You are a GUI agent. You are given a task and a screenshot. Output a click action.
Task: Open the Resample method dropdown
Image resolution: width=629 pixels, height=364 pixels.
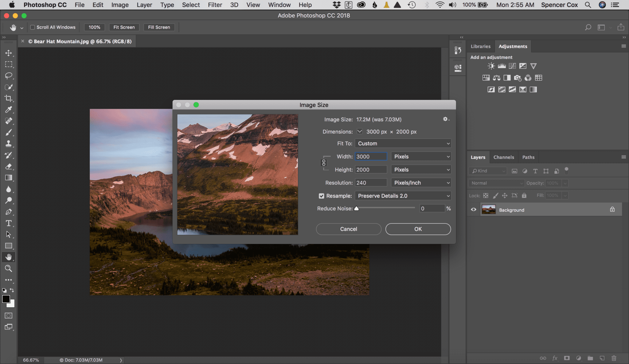[x=402, y=196]
